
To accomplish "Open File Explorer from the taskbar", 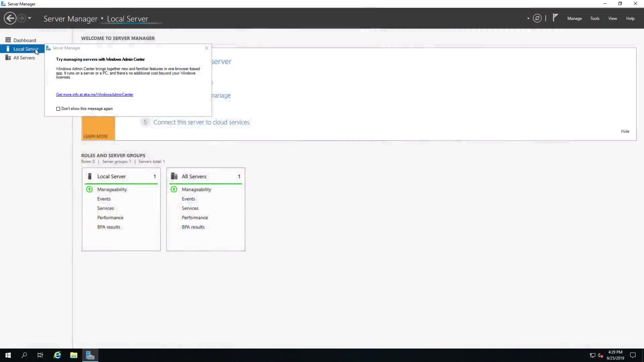I will point(74,355).
